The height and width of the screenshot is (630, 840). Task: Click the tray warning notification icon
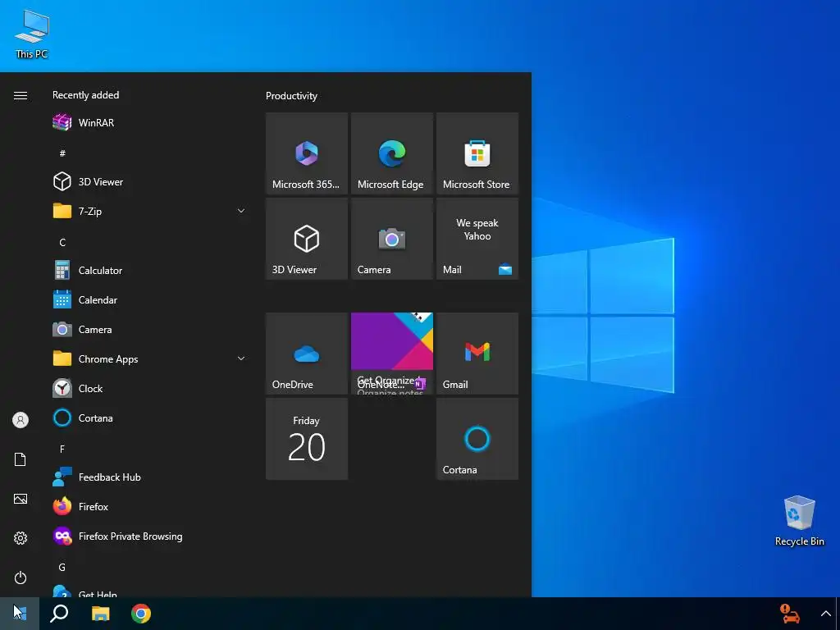point(790,614)
